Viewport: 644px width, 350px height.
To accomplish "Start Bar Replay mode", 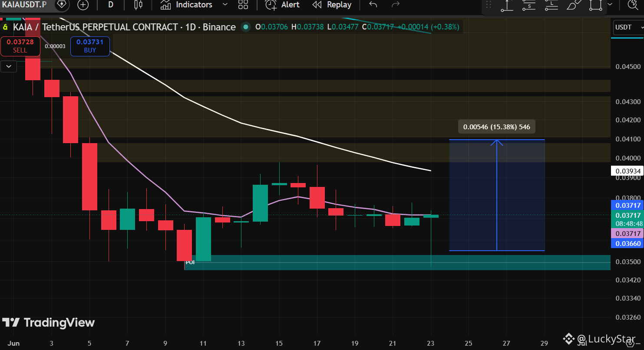I will click(332, 5).
